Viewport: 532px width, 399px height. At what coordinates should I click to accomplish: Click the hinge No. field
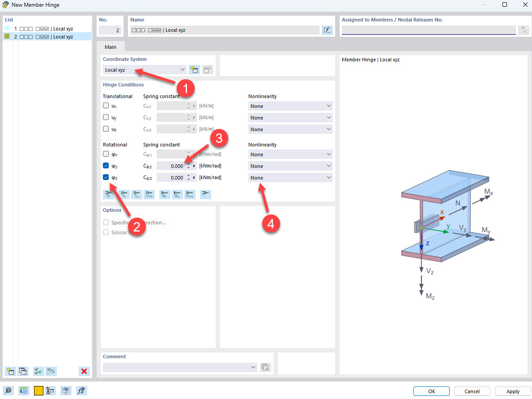(110, 30)
